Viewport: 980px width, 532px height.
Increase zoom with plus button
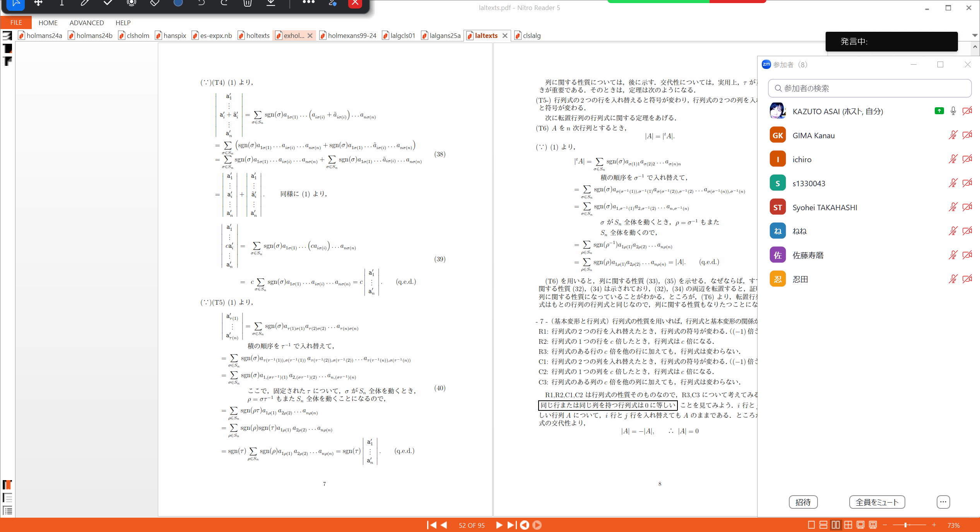(x=934, y=525)
